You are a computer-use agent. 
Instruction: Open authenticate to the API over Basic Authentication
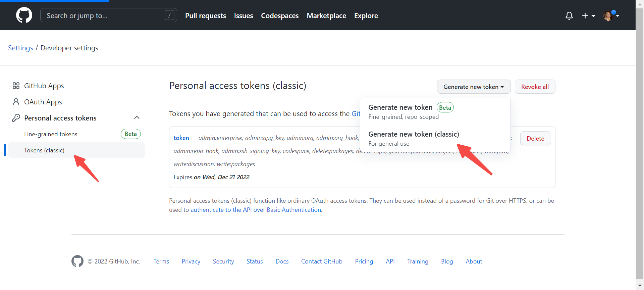pyautogui.click(x=256, y=209)
